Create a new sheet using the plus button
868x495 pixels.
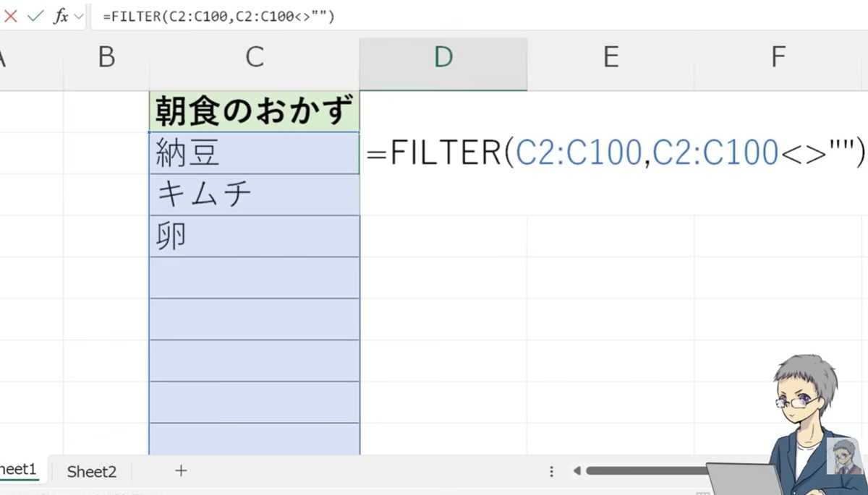pyautogui.click(x=179, y=470)
